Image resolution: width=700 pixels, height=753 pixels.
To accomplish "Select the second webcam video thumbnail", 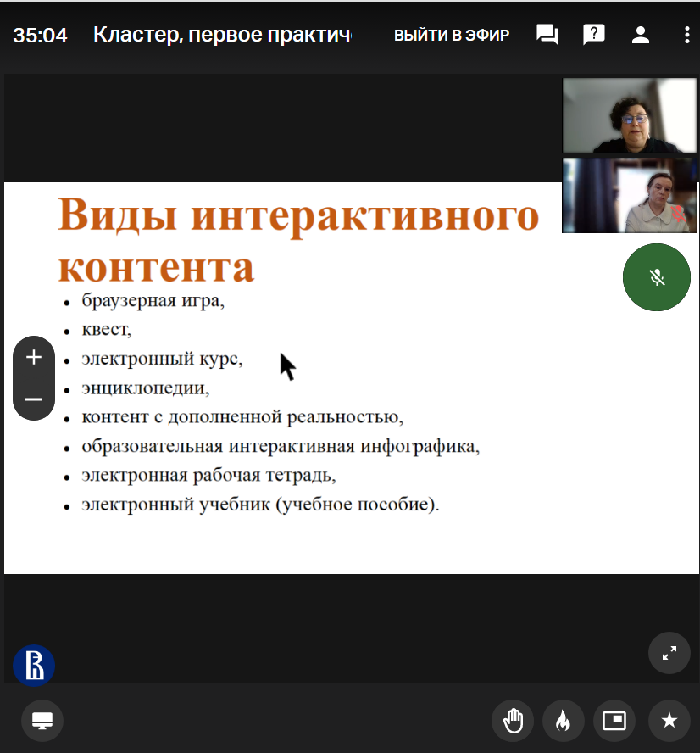I will pyautogui.click(x=629, y=195).
